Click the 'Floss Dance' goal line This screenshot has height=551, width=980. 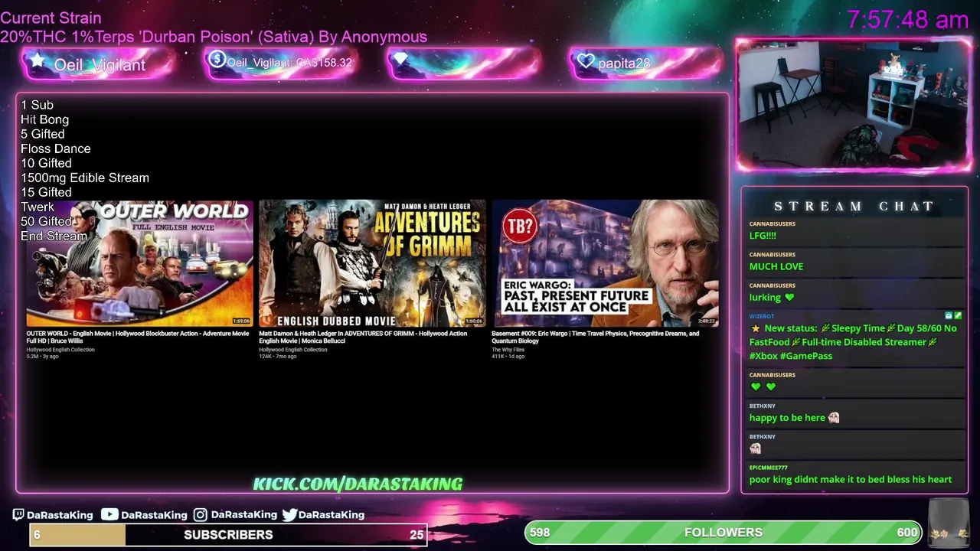pyautogui.click(x=55, y=148)
